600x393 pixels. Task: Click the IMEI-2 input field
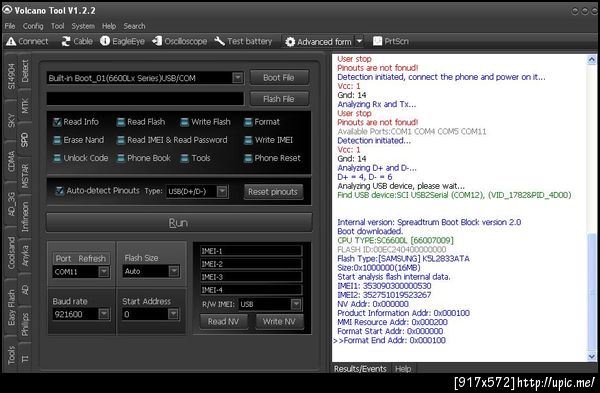[x=251, y=264]
